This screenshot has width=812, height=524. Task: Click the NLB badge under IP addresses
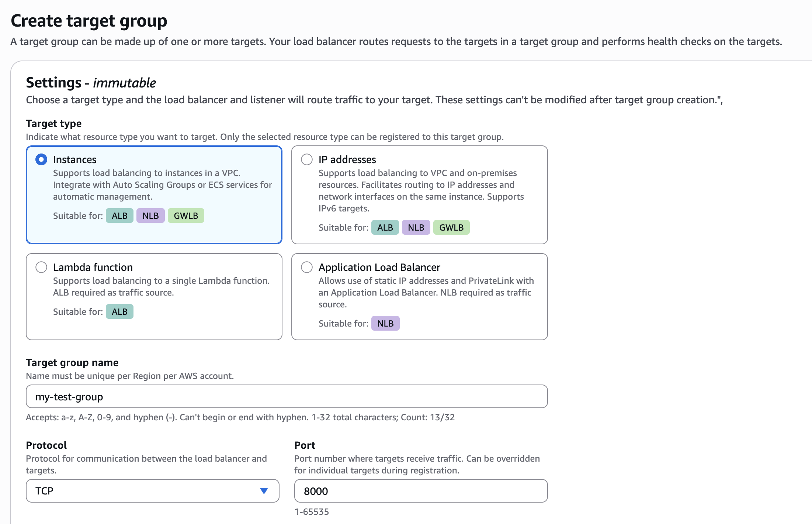tap(416, 228)
